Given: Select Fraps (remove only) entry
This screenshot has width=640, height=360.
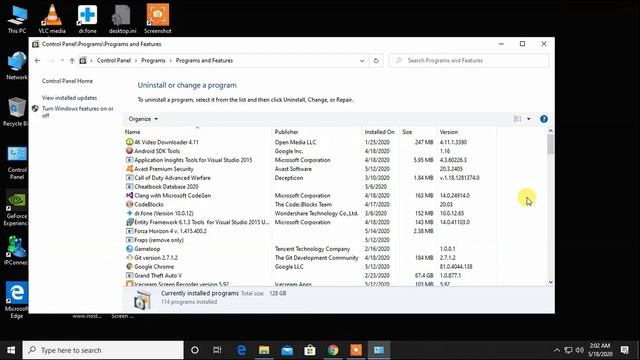Looking at the screenshot, I should click(159, 240).
